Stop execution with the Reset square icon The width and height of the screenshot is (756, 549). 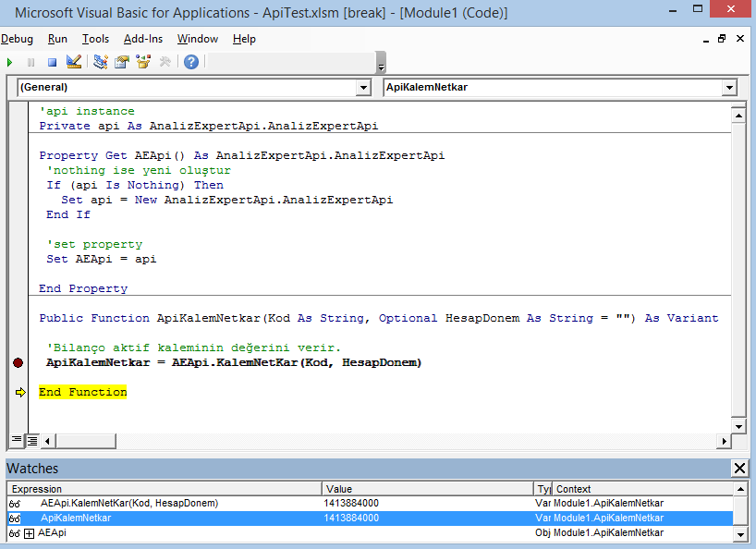[x=52, y=62]
